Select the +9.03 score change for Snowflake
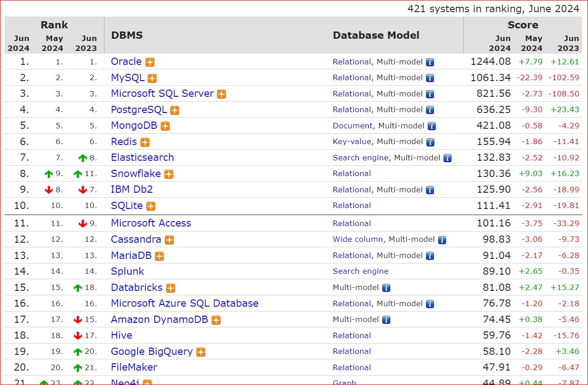Viewport: 588px width, 385px height. [x=532, y=174]
